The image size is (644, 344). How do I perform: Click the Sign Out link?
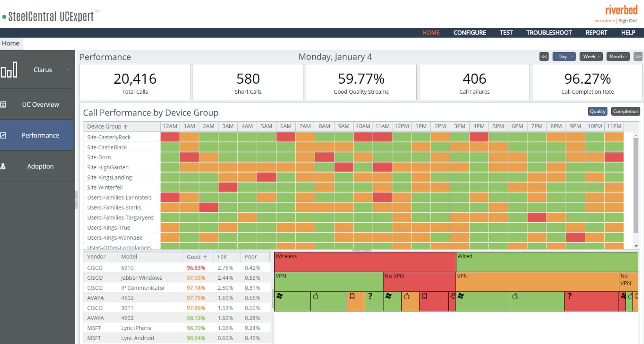[x=628, y=21]
